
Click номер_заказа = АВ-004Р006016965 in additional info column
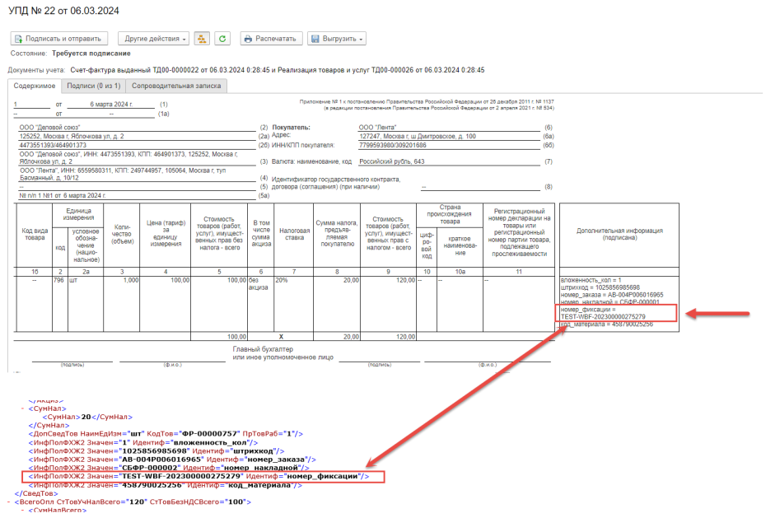pyautogui.click(x=612, y=295)
